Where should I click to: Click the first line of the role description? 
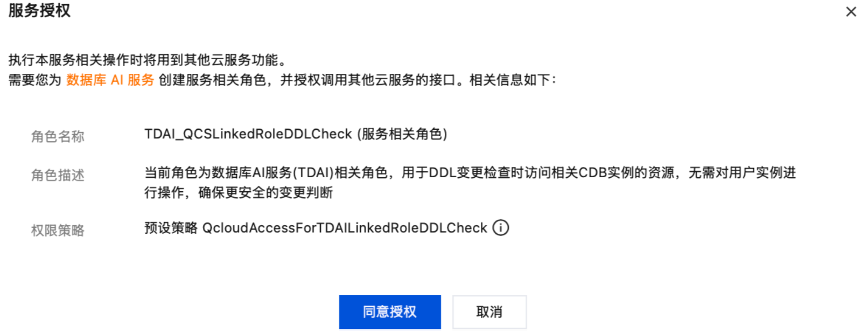coord(470,173)
